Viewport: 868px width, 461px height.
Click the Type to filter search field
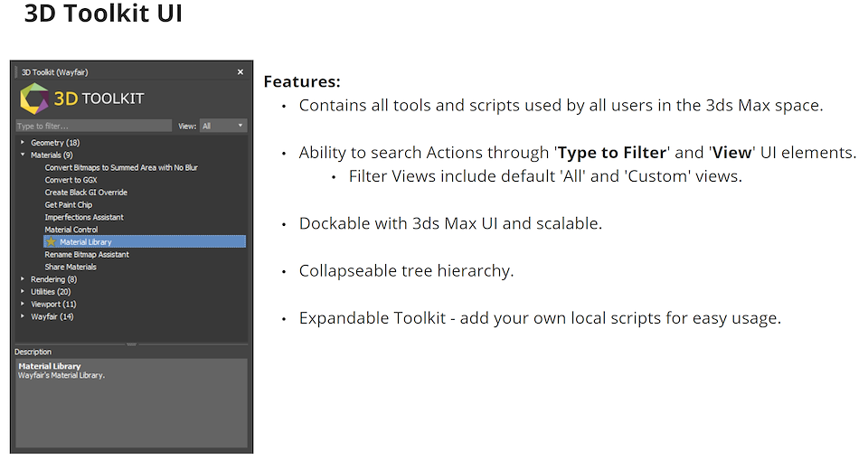93,126
